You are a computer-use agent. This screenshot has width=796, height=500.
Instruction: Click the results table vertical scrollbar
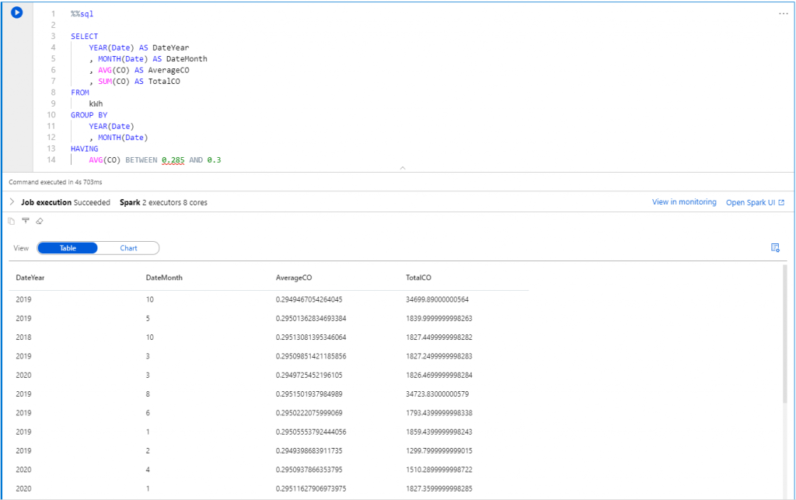point(785,335)
